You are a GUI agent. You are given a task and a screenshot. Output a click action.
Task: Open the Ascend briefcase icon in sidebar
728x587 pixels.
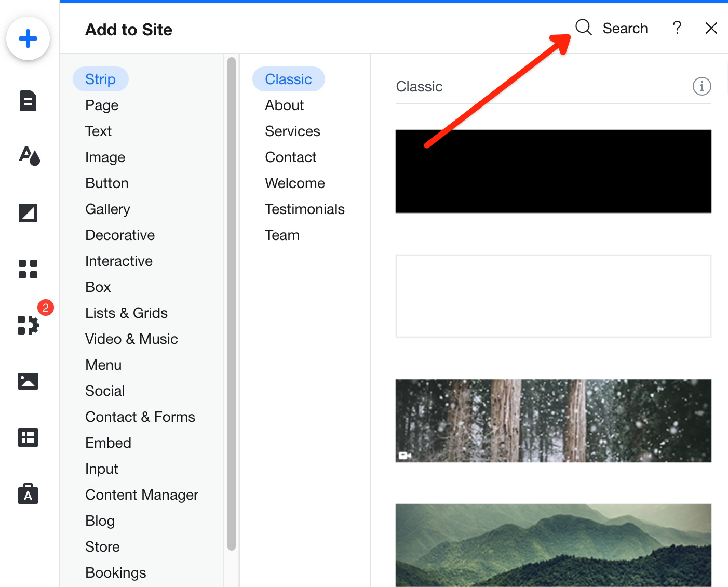tap(28, 494)
